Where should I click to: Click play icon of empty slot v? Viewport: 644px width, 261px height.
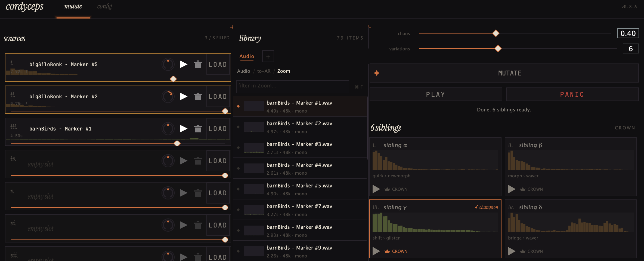pyautogui.click(x=184, y=193)
